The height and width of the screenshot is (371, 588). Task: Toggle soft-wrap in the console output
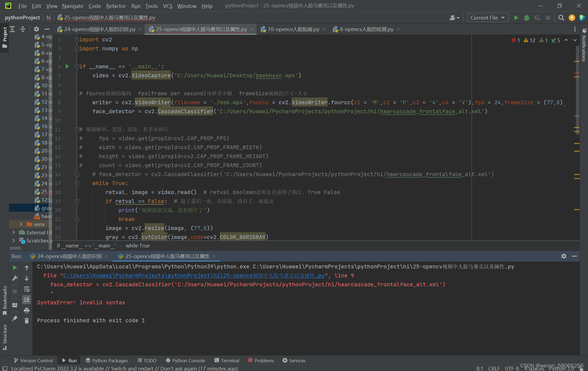tap(27, 289)
